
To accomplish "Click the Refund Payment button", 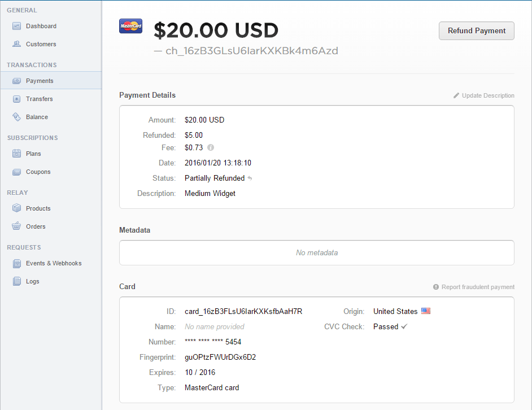I will [476, 30].
